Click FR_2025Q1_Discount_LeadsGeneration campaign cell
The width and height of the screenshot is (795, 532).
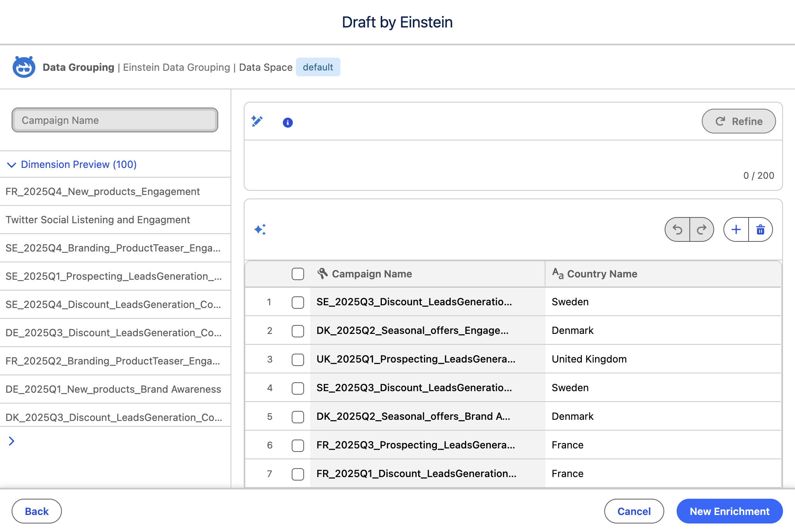(x=427, y=474)
